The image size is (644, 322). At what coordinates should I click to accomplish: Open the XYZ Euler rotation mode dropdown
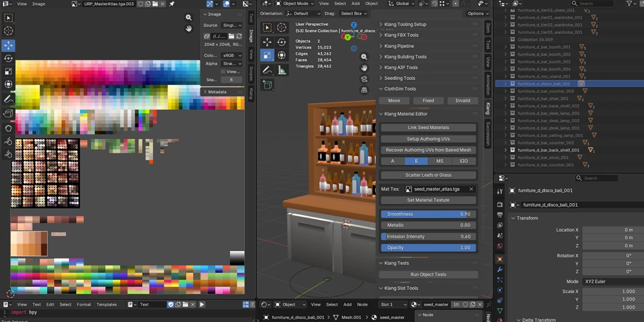(613, 281)
